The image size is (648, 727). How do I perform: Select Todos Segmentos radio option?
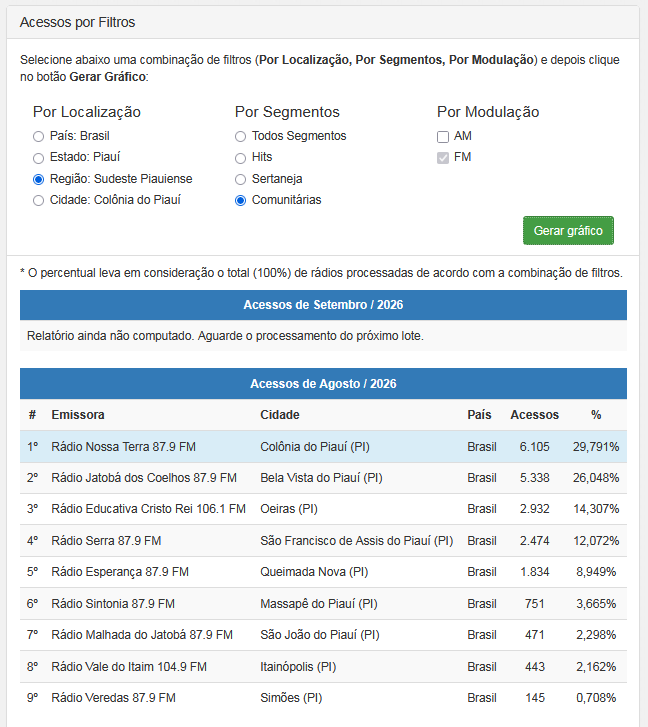240,136
